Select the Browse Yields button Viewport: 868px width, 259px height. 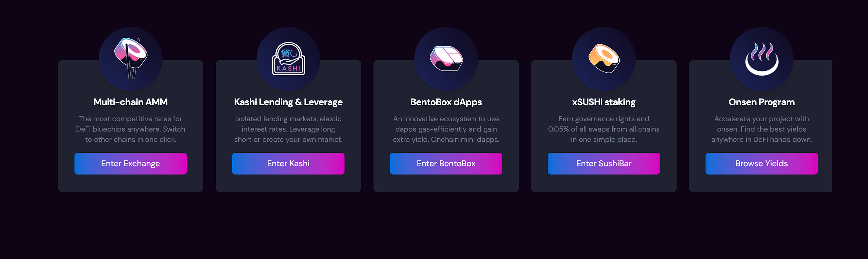(762, 163)
